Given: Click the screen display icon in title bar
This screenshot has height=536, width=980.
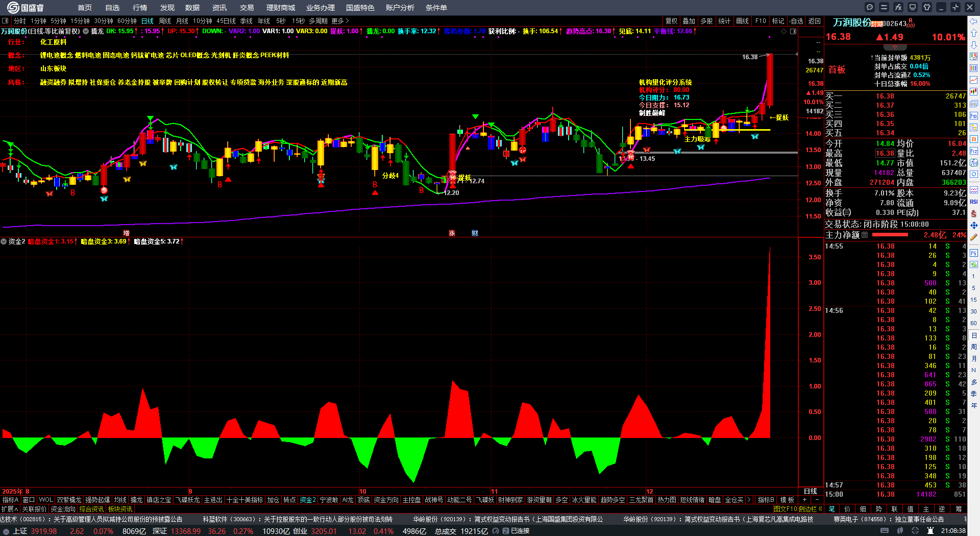Looking at the screenshot, I should (913, 7).
